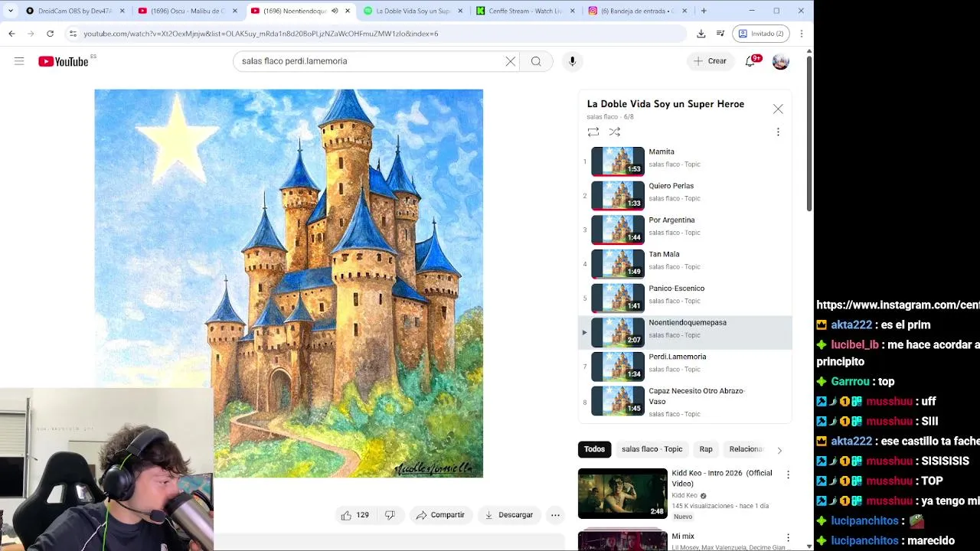Reload the page
This screenshot has height=551, width=980.
click(x=50, y=34)
